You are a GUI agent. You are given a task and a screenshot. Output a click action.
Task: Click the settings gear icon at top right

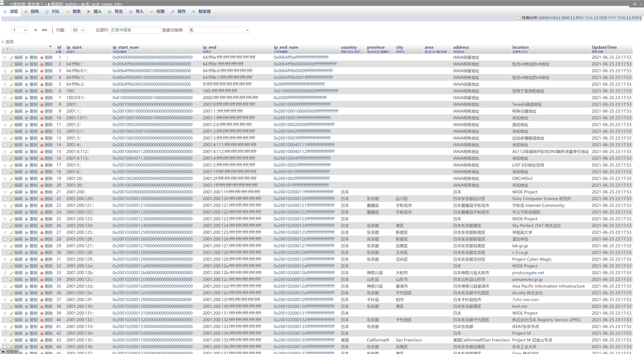pos(635,4)
